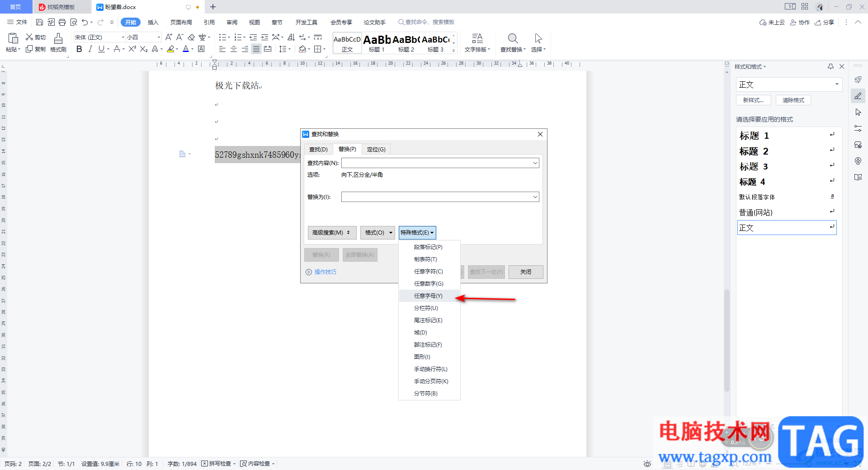Image resolution: width=868 pixels, height=470 pixels.
Task: Open the styles pencil icon in right sidebar
Action: coord(858,96)
